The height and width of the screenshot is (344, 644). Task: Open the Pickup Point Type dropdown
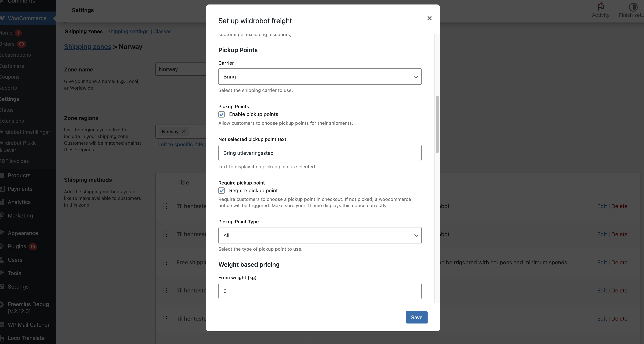(x=320, y=235)
